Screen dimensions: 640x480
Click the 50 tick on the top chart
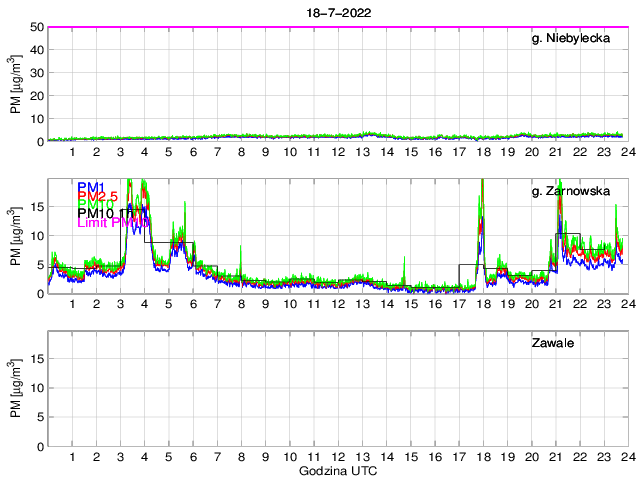coord(37,27)
